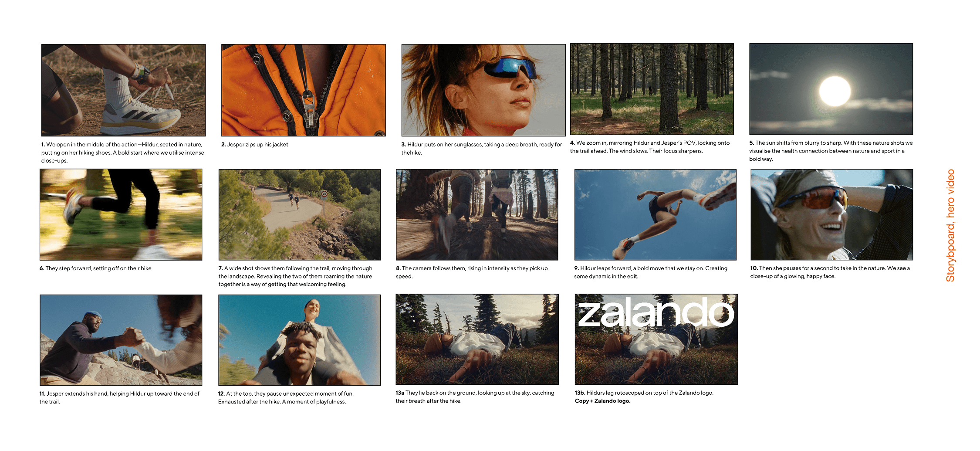Select caption 9 'Hildur leaps forward' text
Image resolution: width=980 pixels, height=451 pixels.
click(x=651, y=272)
